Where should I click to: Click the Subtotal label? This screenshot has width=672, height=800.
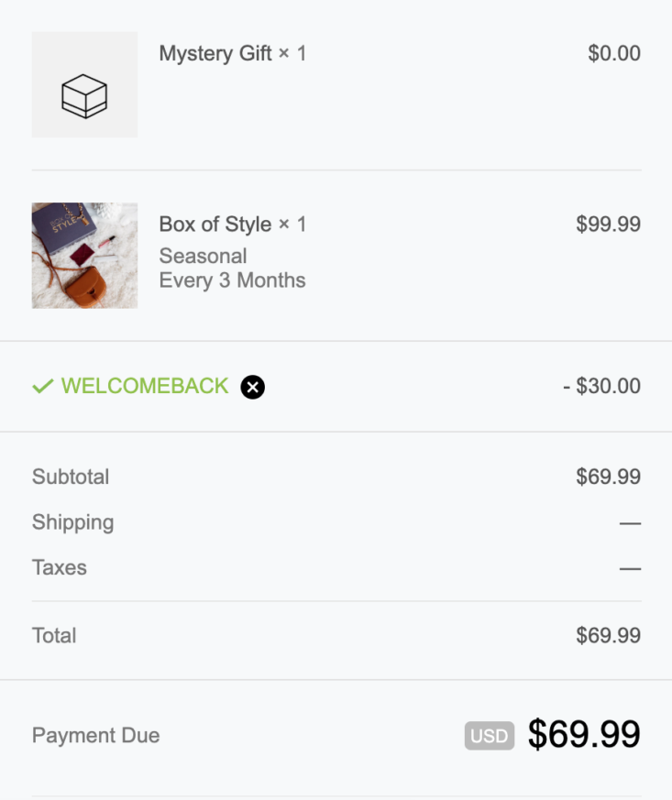71,477
